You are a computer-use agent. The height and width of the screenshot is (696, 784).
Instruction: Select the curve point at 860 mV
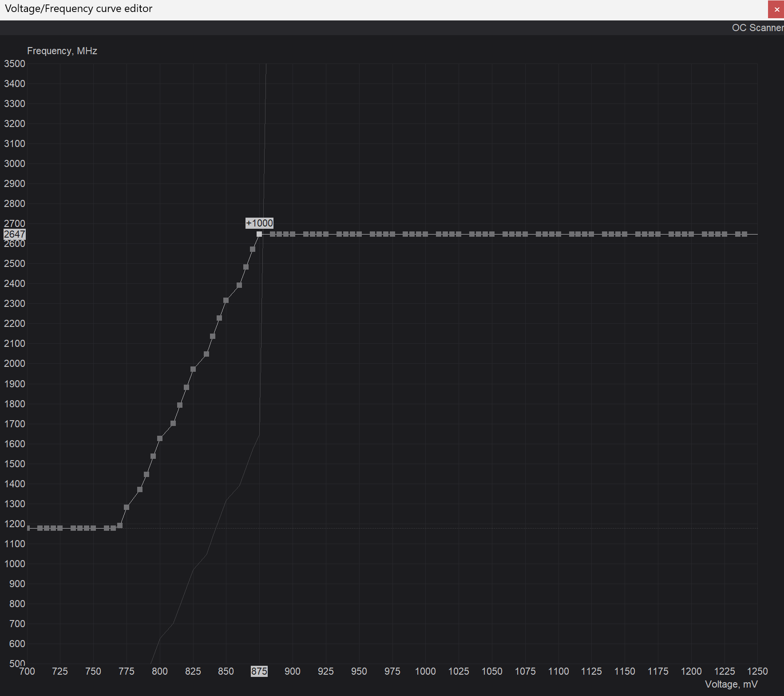tap(239, 285)
